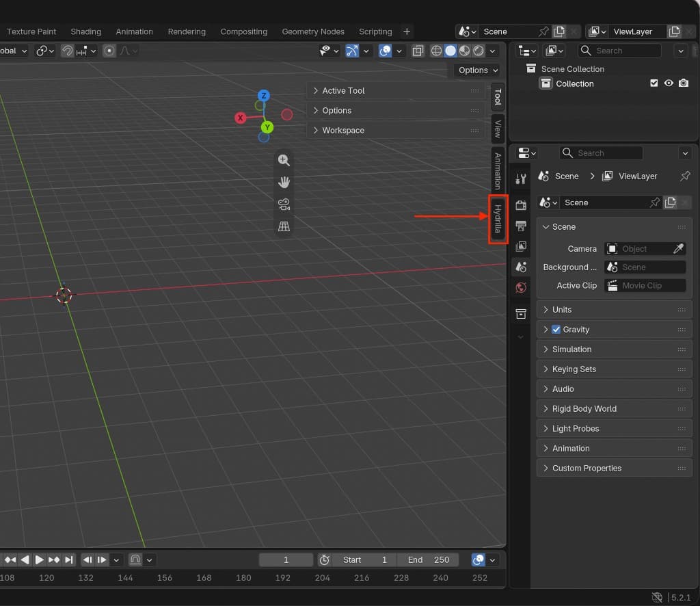Open the Geometry Nodes workspace tab

[313, 31]
